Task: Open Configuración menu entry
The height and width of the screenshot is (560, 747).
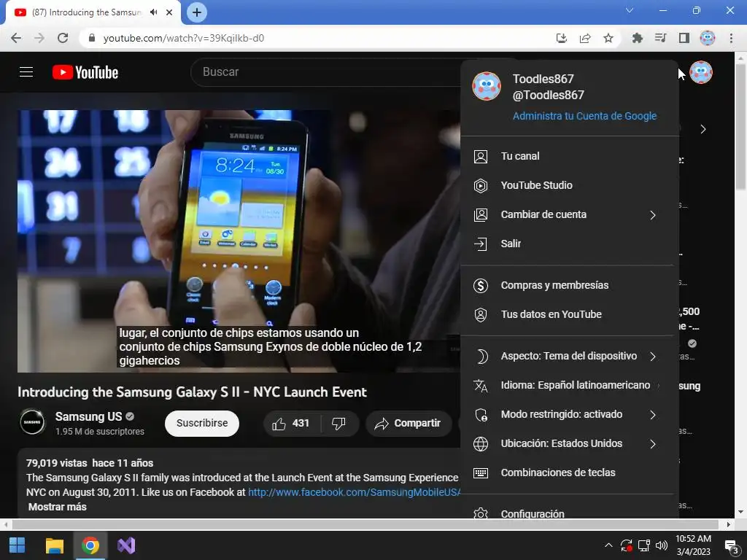Action: click(569, 513)
